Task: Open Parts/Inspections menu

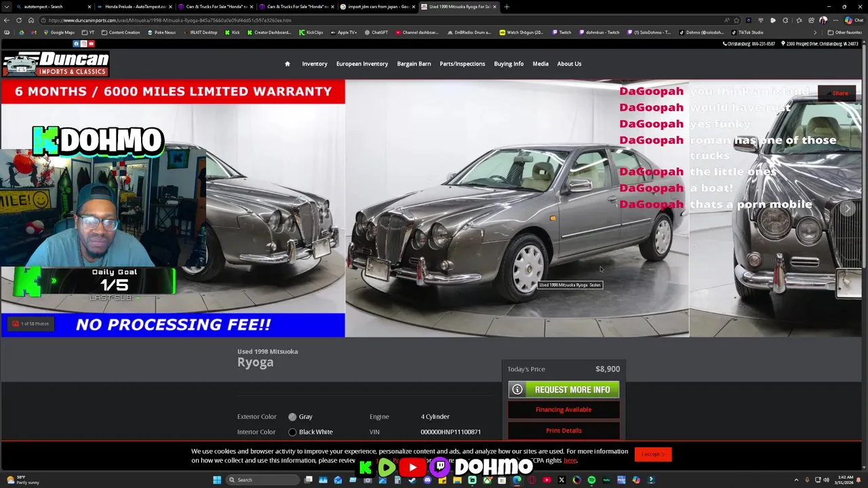Action: tap(462, 64)
